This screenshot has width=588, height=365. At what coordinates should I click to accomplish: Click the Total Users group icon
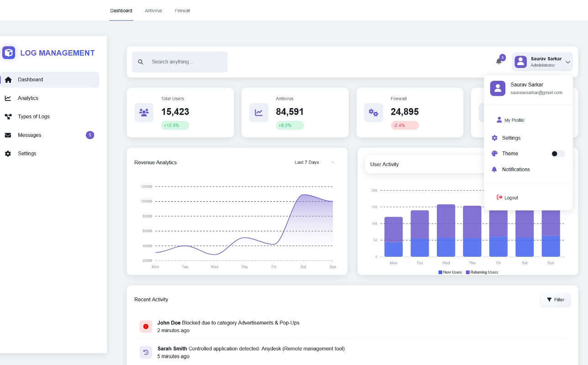tap(144, 112)
